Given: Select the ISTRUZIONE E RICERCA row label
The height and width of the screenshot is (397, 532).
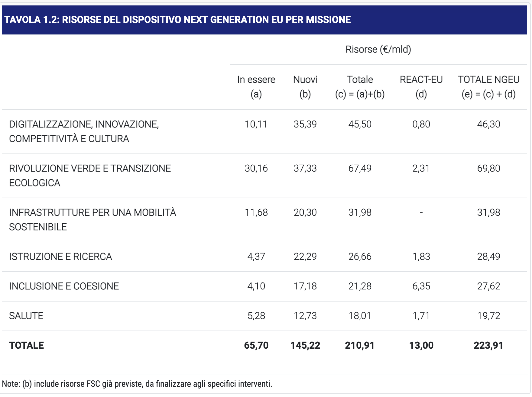Looking at the screenshot, I should [60, 257].
